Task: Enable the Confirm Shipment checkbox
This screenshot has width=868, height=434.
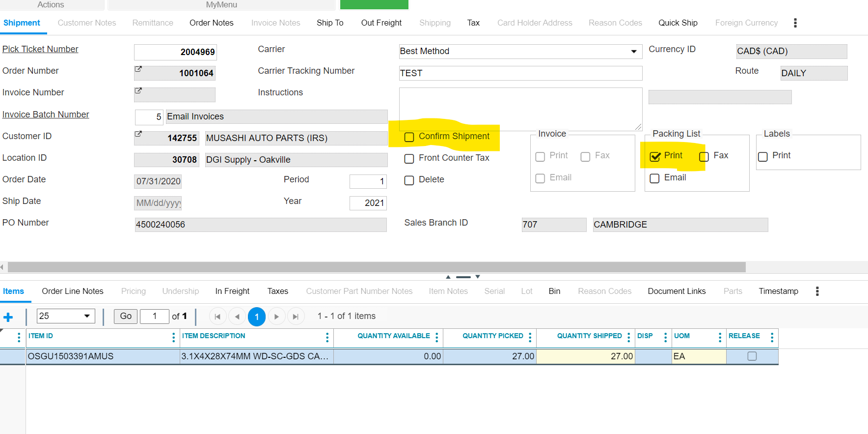Action: [409, 137]
